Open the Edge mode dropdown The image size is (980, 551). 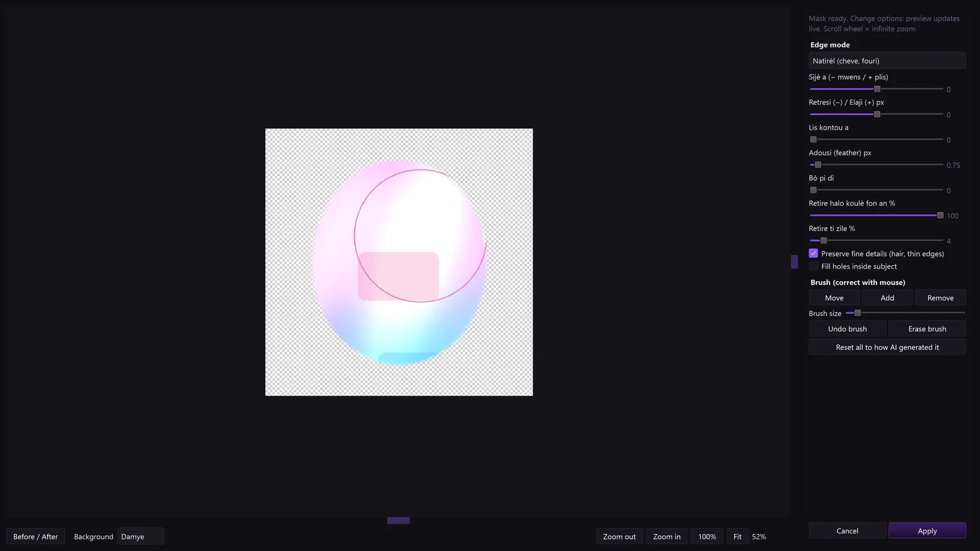(887, 61)
